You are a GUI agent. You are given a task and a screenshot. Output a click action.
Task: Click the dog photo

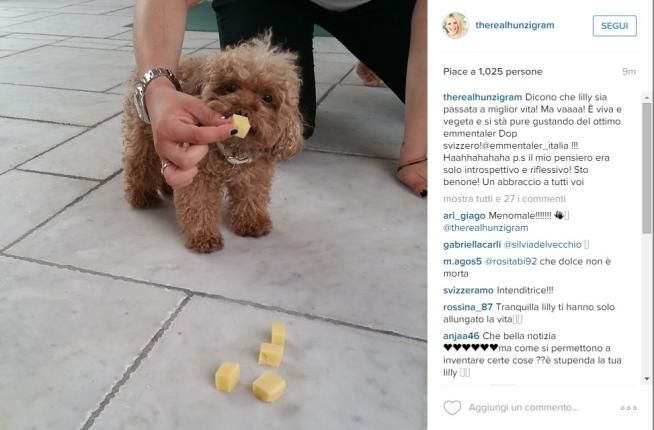point(214,215)
